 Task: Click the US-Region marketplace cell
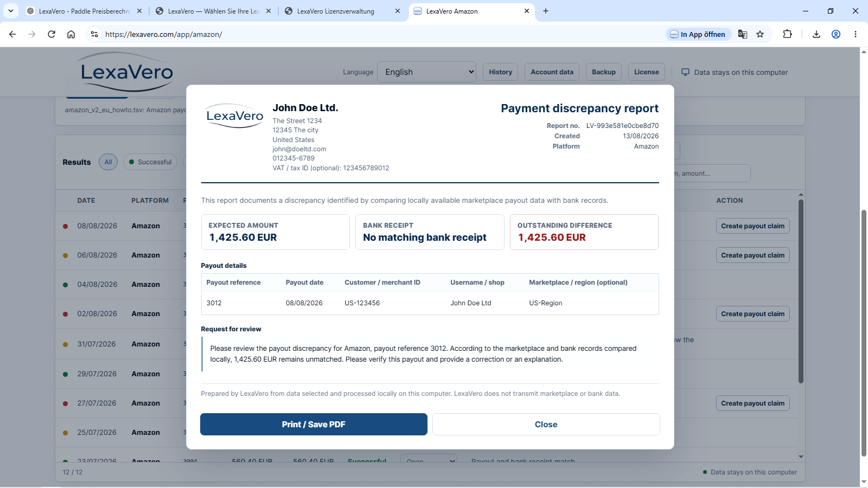point(545,303)
